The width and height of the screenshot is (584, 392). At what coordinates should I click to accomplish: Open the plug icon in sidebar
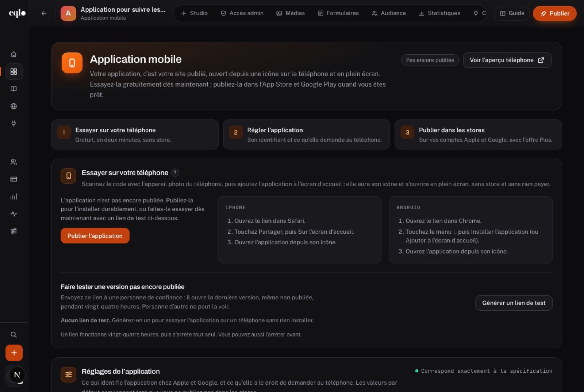pos(14,124)
